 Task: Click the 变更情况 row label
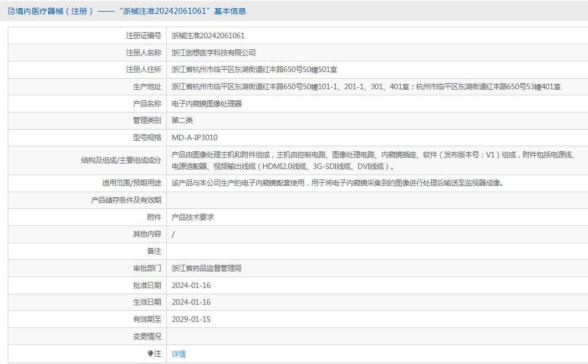[147, 336]
